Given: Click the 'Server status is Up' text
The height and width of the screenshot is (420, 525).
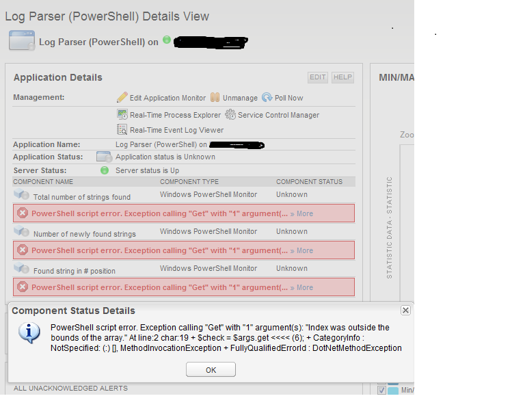Looking at the screenshot, I should pyautogui.click(x=148, y=170).
